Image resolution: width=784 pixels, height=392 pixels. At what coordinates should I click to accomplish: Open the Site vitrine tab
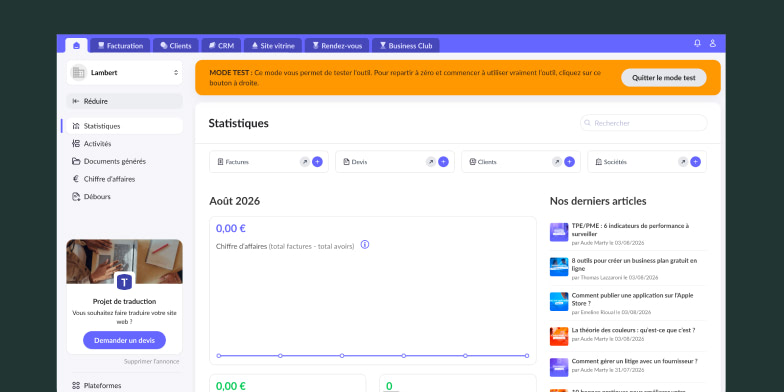[x=273, y=46]
